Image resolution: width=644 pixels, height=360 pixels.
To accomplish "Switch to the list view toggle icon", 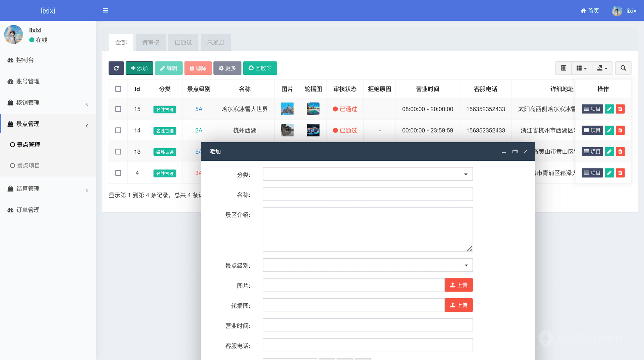I will 563,68.
